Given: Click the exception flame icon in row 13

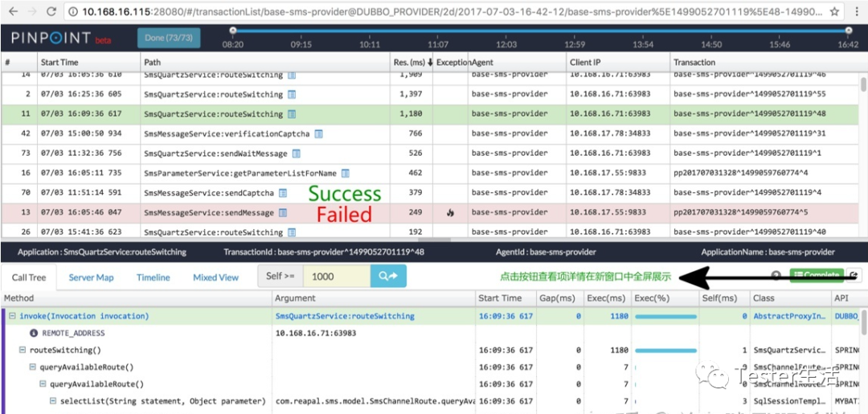Looking at the screenshot, I should (x=450, y=212).
